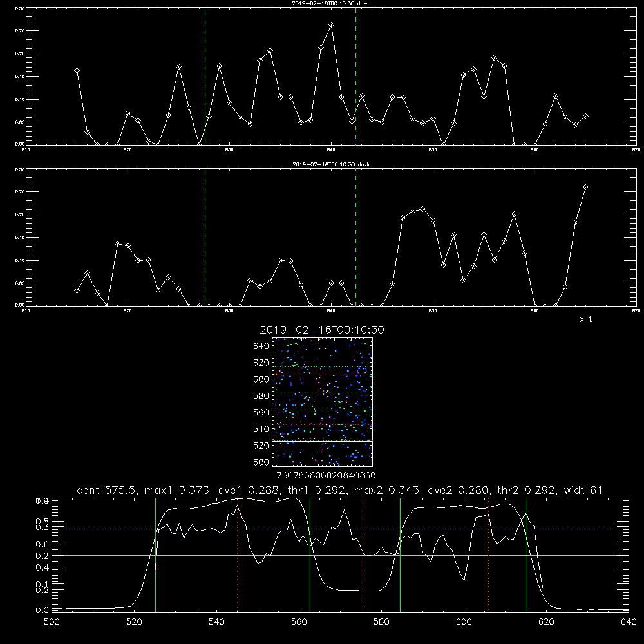
Task: Click the 0.20 y-axis label of dusk plot
Action: (x=20, y=214)
